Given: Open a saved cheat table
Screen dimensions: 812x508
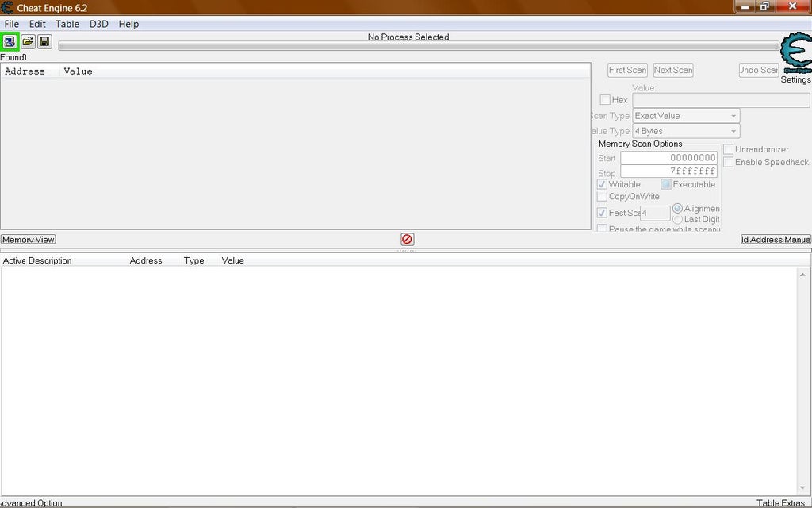Looking at the screenshot, I should (28, 40).
